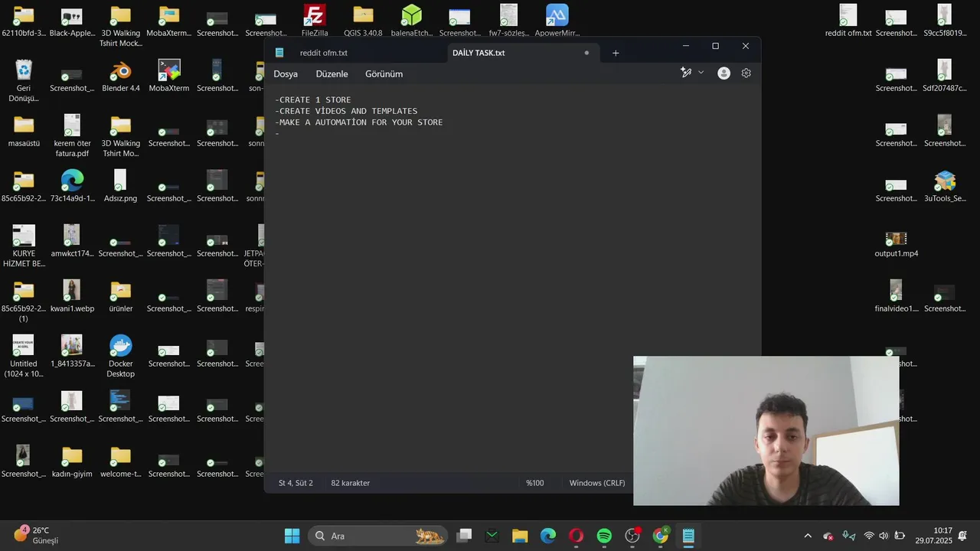Click the St 4, Süt 2 cursor position indicator

pyautogui.click(x=296, y=483)
